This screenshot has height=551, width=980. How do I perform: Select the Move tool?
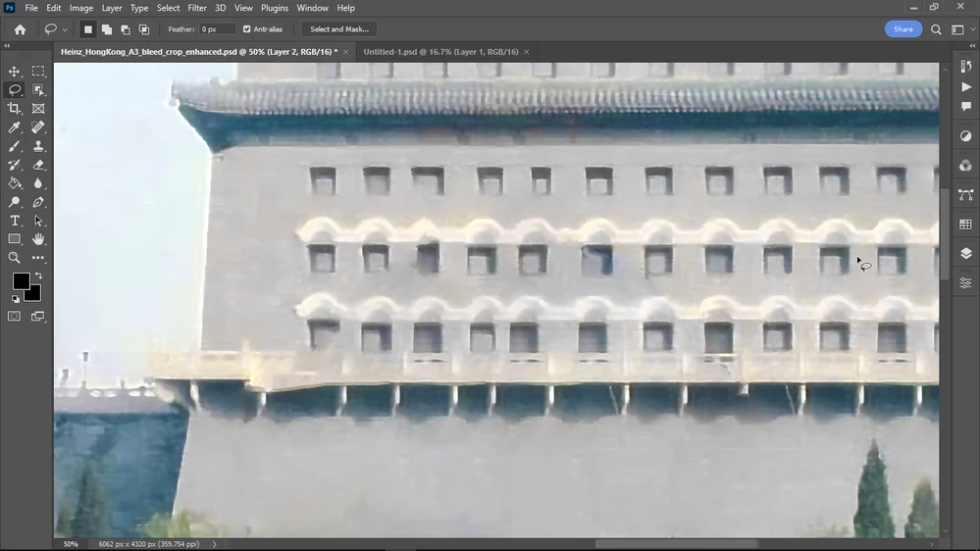point(14,72)
